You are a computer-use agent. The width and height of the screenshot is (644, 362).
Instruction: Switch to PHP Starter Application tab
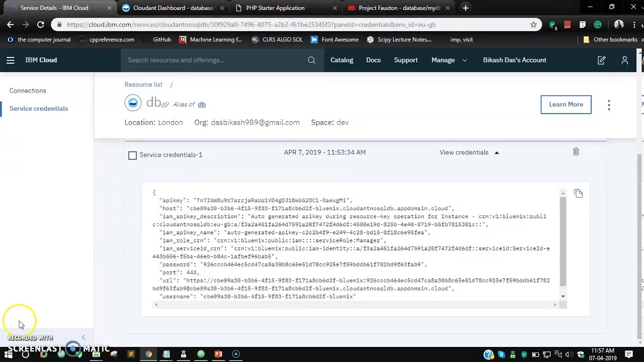tap(287, 8)
